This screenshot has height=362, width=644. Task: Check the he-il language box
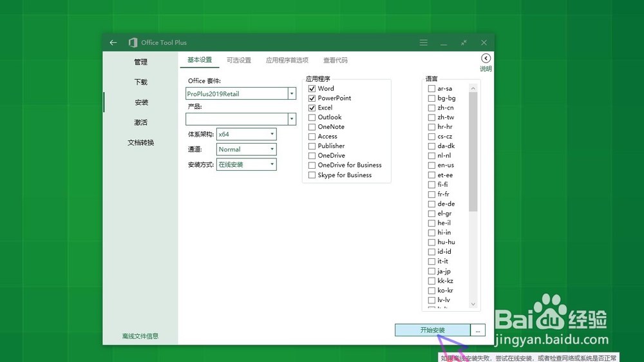[x=431, y=223]
